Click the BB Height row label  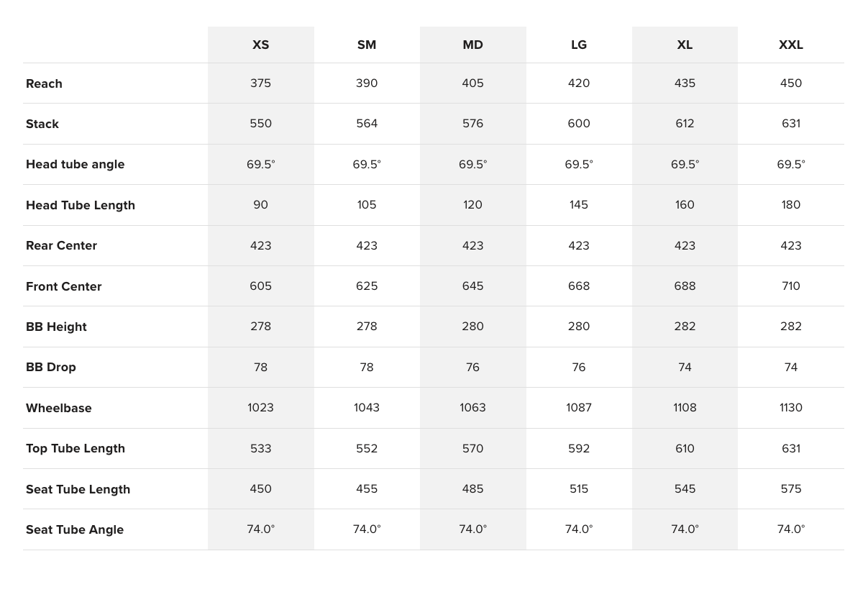56,327
